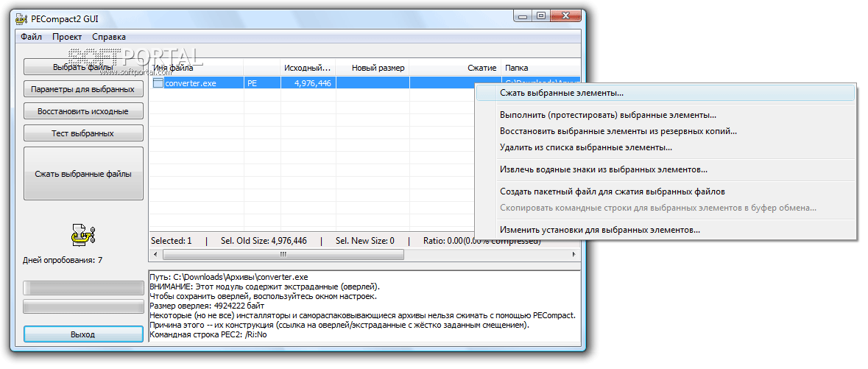Screen dimensions: 868x369
Task: Click the Выбрать файлы button
Action: point(83,67)
